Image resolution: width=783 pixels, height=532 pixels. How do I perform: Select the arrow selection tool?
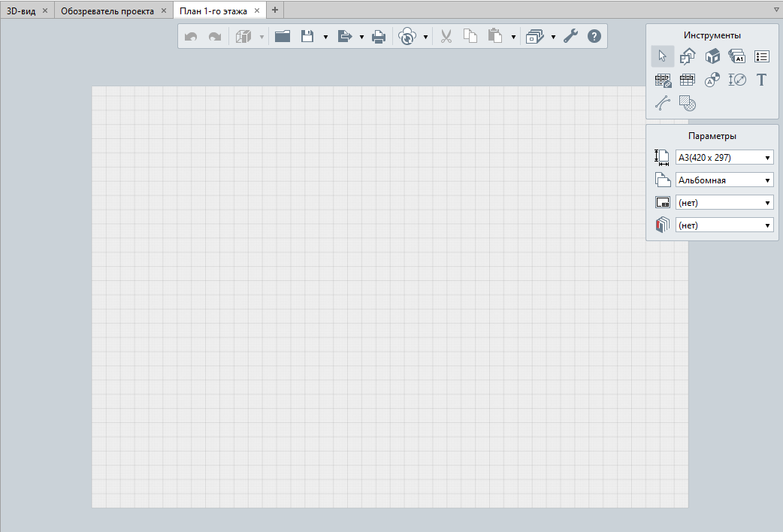tap(662, 56)
